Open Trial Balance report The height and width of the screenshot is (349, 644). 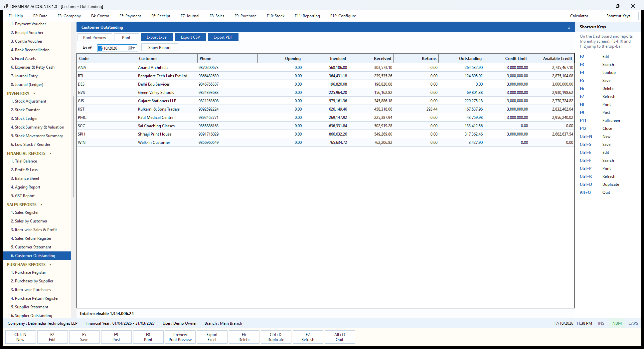click(26, 161)
